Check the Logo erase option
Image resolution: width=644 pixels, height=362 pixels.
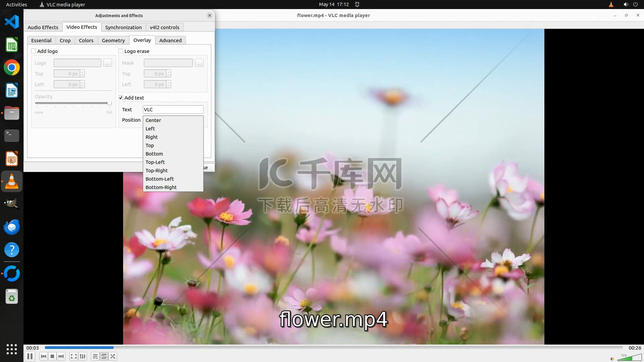coord(121,51)
